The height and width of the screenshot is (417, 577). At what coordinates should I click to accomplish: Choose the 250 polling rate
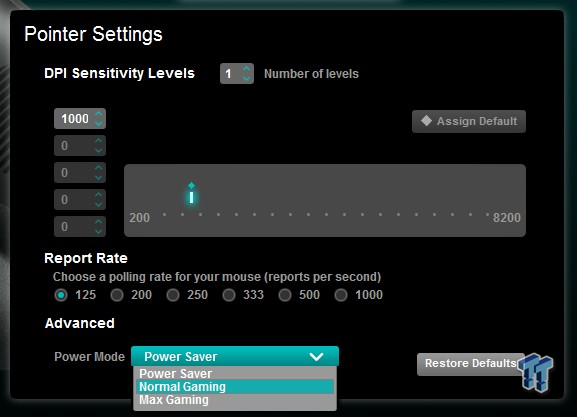click(173, 295)
